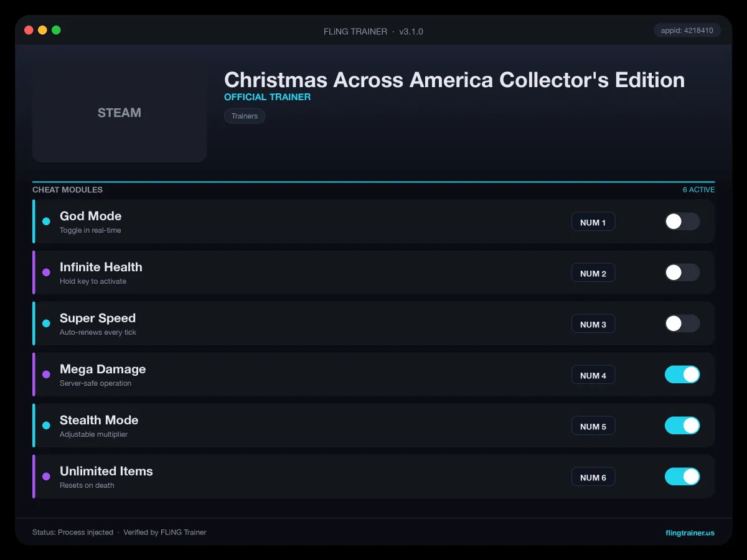Select the Mega Damage title text

103,369
